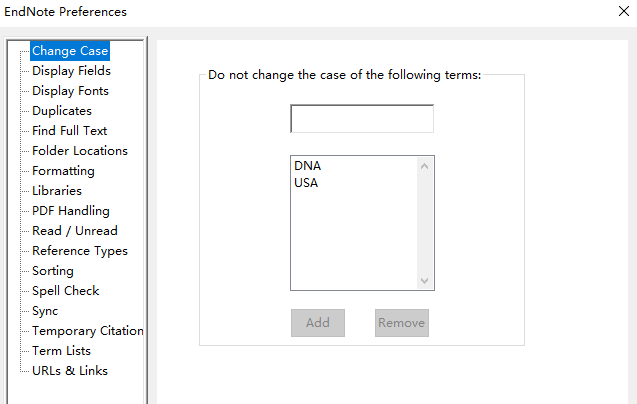Show Folder Locations settings
This screenshot has width=637, height=404.
coord(79,151)
